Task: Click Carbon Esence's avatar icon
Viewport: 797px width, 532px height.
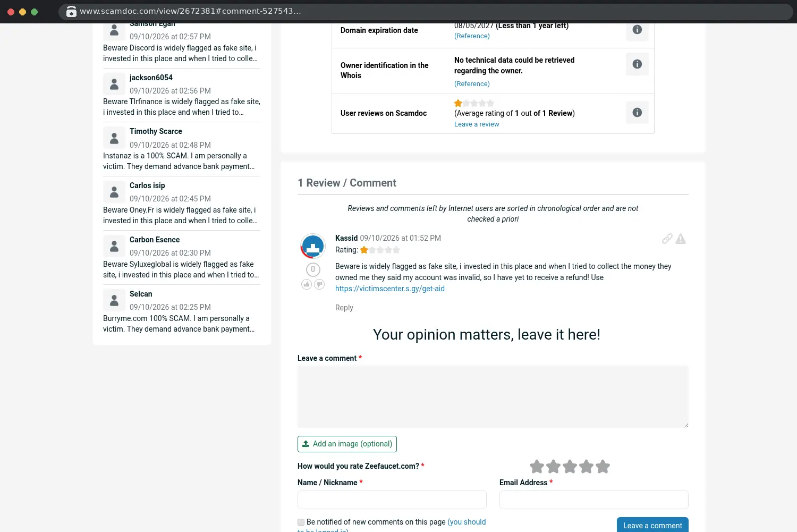Action: (x=114, y=246)
